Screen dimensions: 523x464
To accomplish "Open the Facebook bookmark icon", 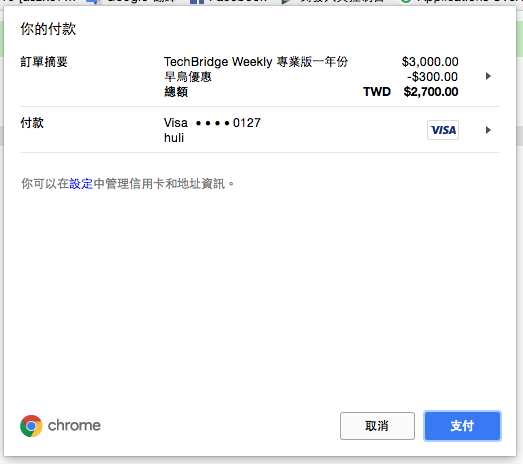I will (x=197, y=2).
